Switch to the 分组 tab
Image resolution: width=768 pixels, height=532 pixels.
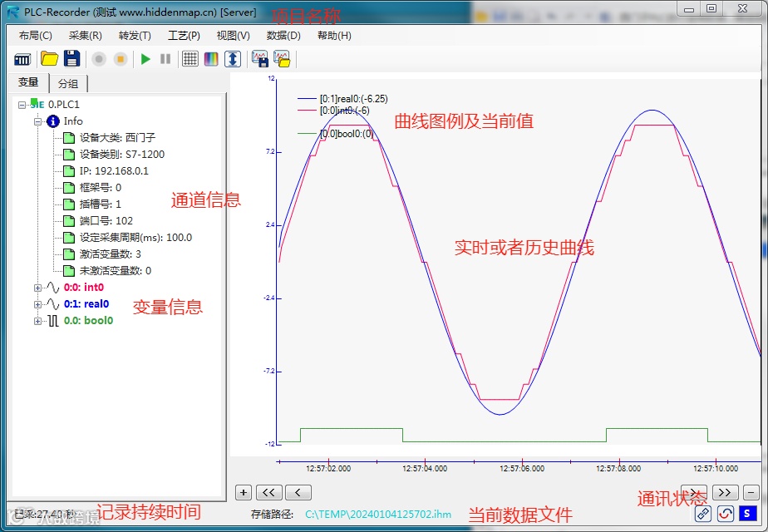(x=68, y=84)
